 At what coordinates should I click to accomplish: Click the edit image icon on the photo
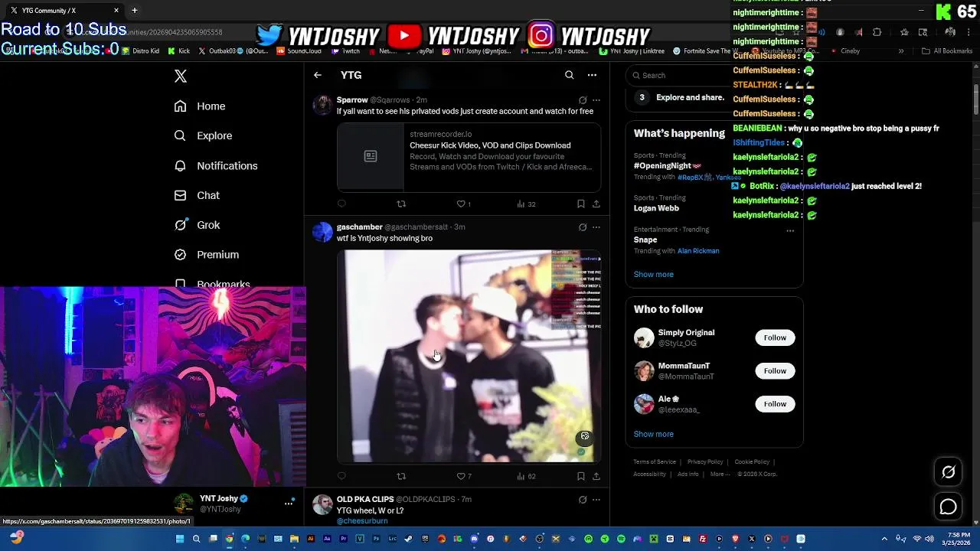[x=585, y=436]
